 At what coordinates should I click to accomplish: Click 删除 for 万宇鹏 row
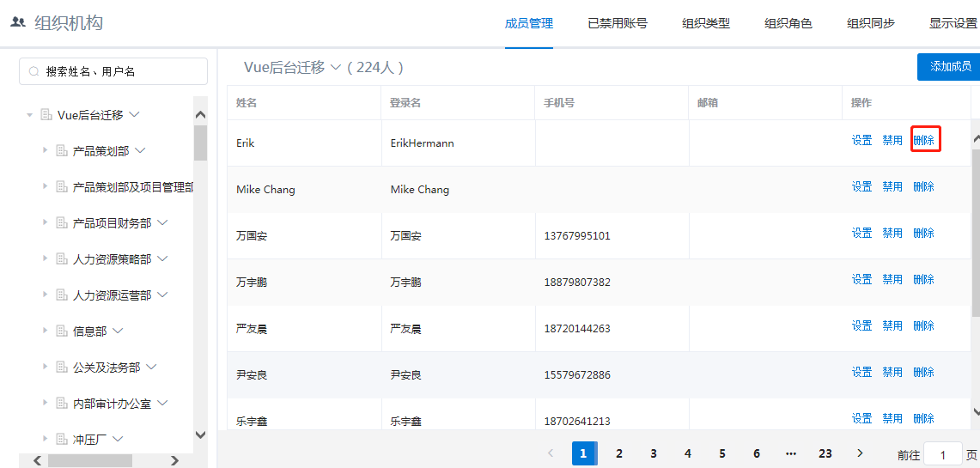pos(924,279)
